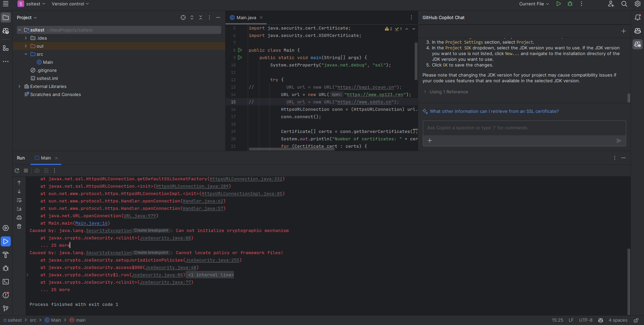Select Main class in project tree
Screen dimensions: 644x325
45,62
